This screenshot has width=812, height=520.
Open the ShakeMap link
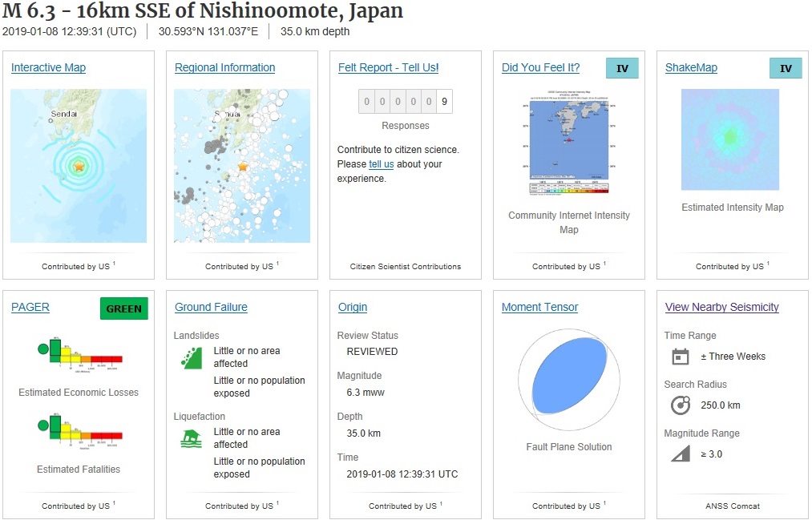691,68
